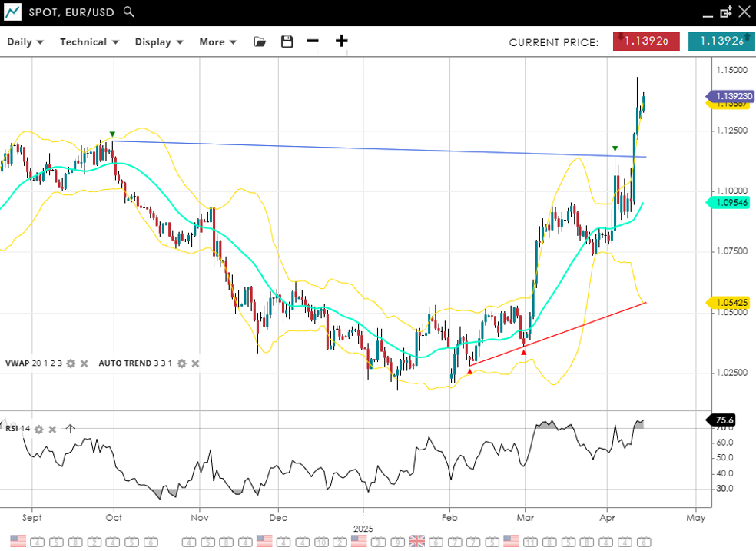Open AUTO TREND settings gear
Viewport: 756px width, 551px height.
point(181,363)
